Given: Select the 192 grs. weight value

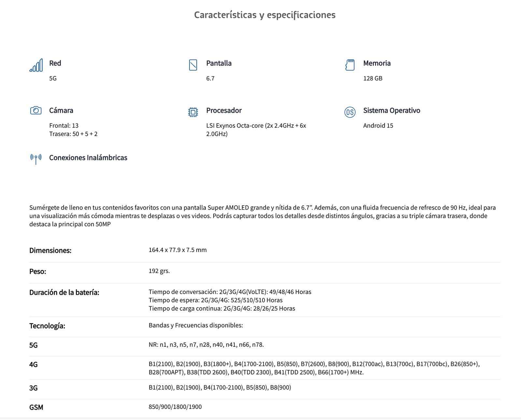Looking at the screenshot, I should (x=159, y=271).
